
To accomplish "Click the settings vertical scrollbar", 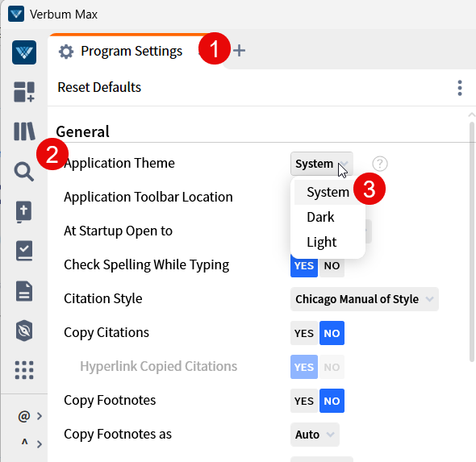I will pyautogui.click(x=471, y=242).
